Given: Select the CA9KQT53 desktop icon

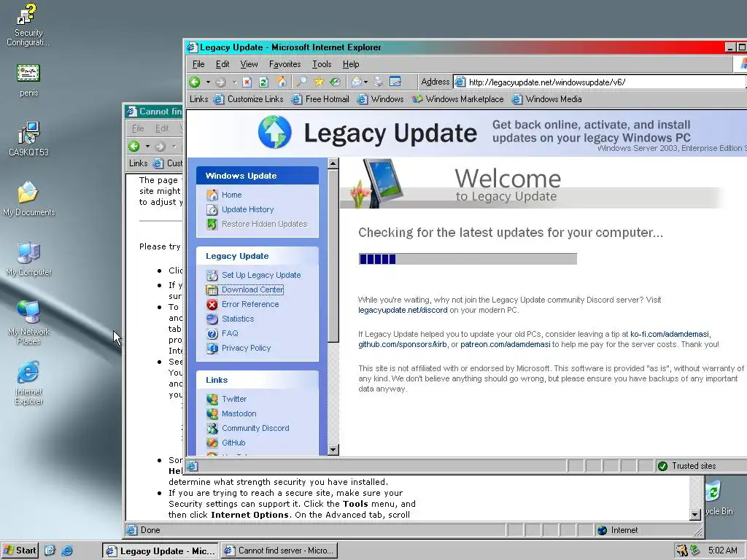Looking at the screenshot, I should [28, 139].
